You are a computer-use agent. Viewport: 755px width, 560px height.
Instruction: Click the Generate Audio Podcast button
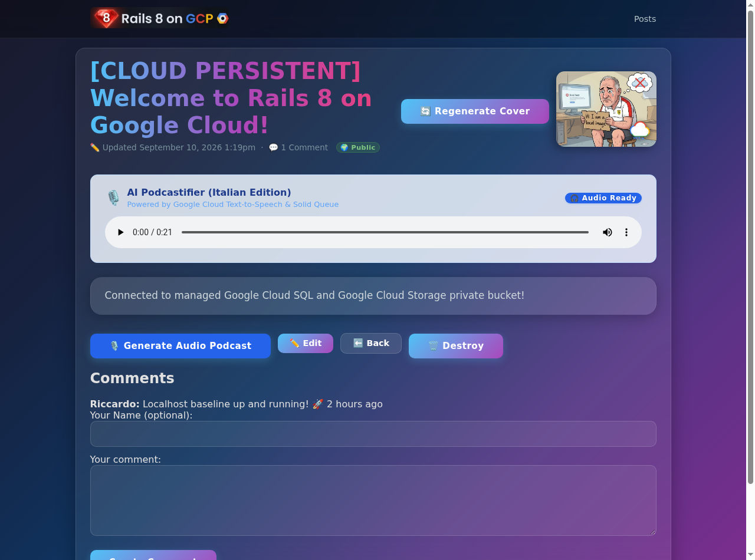pyautogui.click(x=180, y=346)
